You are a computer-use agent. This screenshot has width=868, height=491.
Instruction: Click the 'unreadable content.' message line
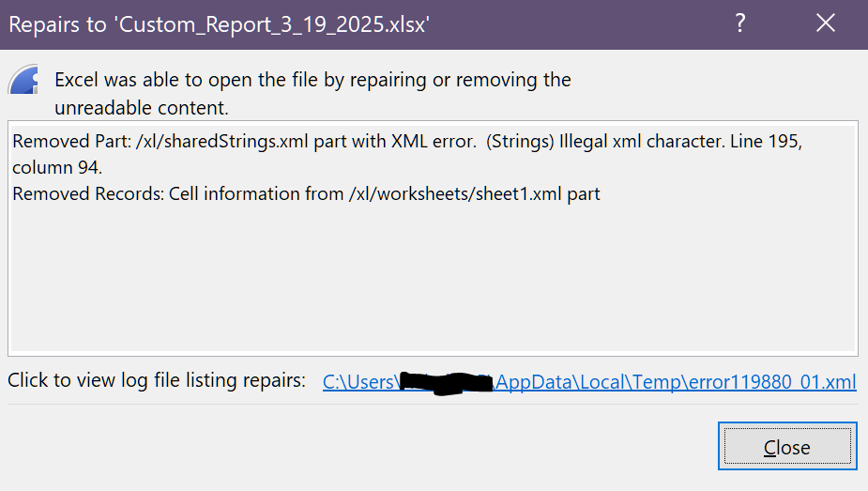coord(141,108)
